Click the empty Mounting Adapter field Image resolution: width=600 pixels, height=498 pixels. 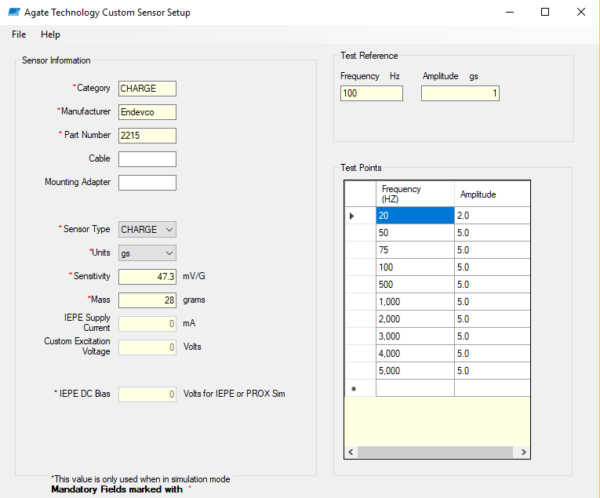coord(147,183)
